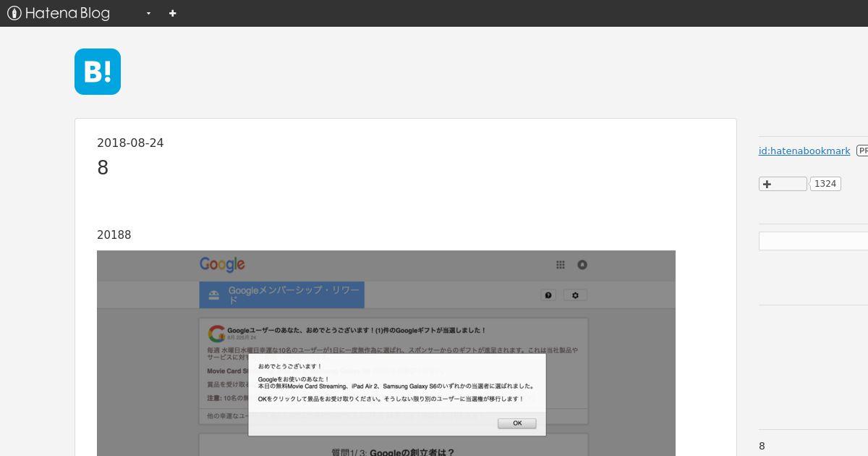The image size is (868, 456).
Task: Visit the id:hatenabookmark profile link
Action: point(804,151)
